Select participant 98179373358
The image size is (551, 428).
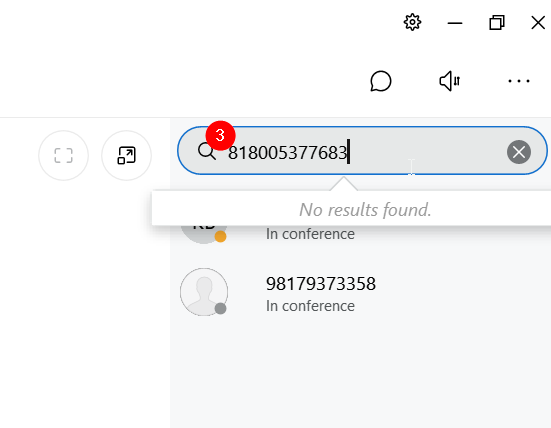click(x=361, y=293)
